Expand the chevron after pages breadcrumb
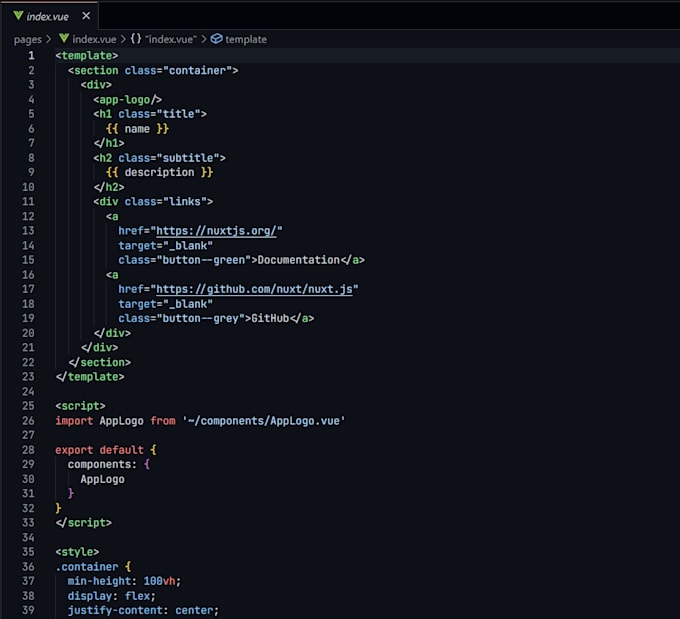Screen dimensions: 680x619 pyautogui.click(x=49, y=39)
